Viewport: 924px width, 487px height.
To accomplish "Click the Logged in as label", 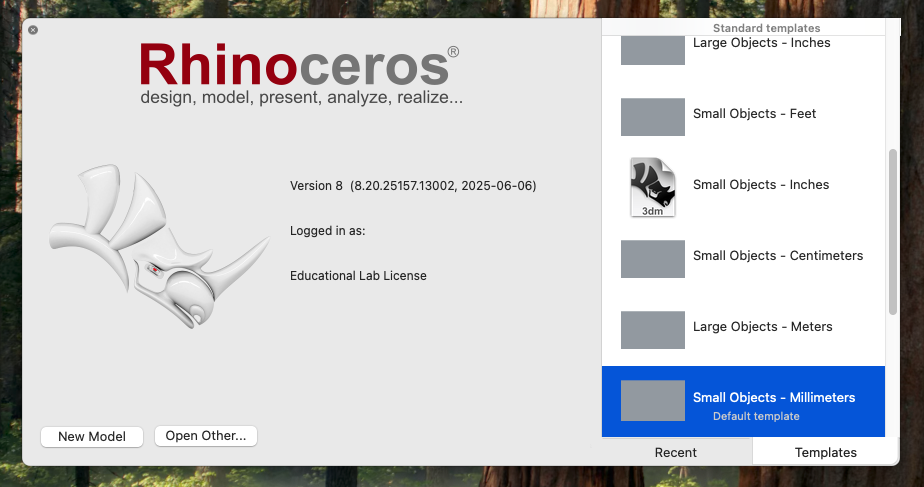I will tap(328, 231).
